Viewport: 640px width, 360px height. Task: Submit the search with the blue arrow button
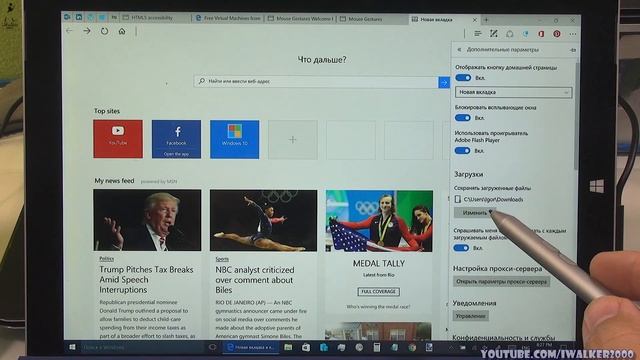point(444,82)
